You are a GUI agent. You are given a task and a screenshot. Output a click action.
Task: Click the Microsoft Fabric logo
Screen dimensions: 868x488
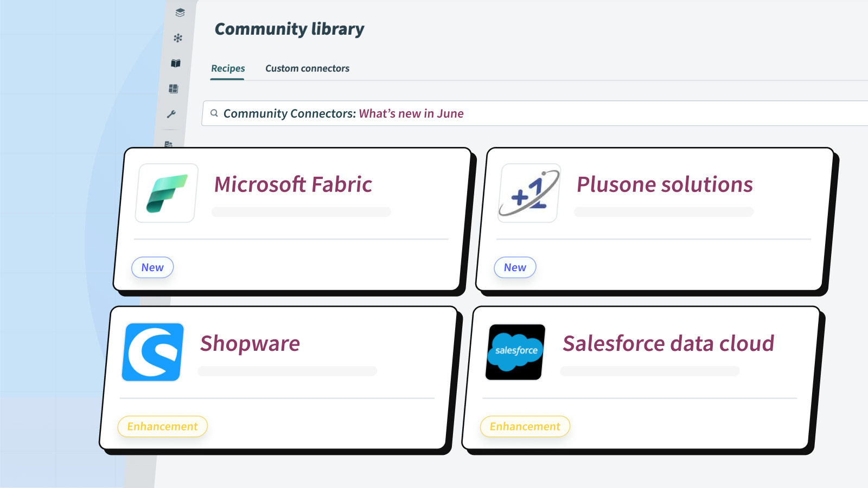click(x=167, y=193)
